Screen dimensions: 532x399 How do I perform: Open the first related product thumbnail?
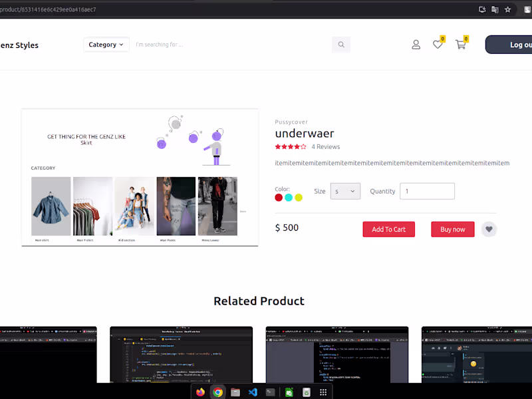pyautogui.click(x=48, y=354)
